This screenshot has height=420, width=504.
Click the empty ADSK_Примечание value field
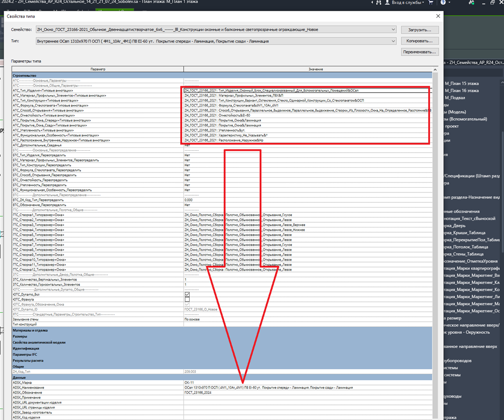[308, 398]
